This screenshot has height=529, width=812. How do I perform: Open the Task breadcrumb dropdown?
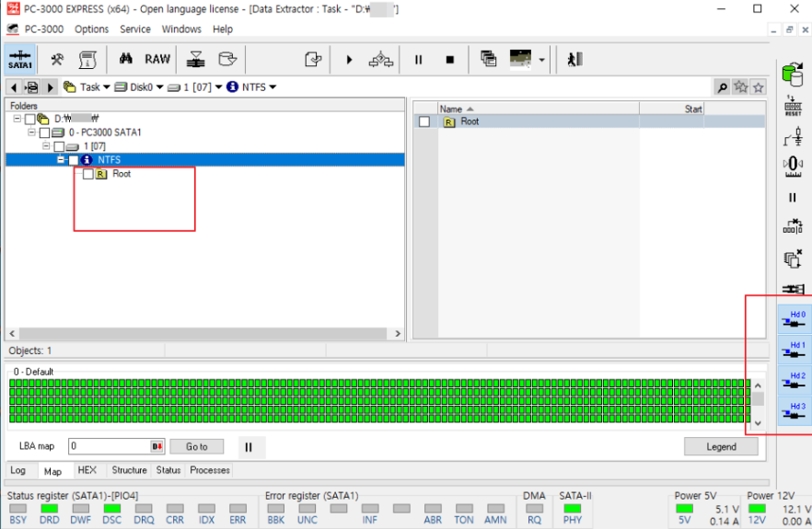pyautogui.click(x=107, y=87)
